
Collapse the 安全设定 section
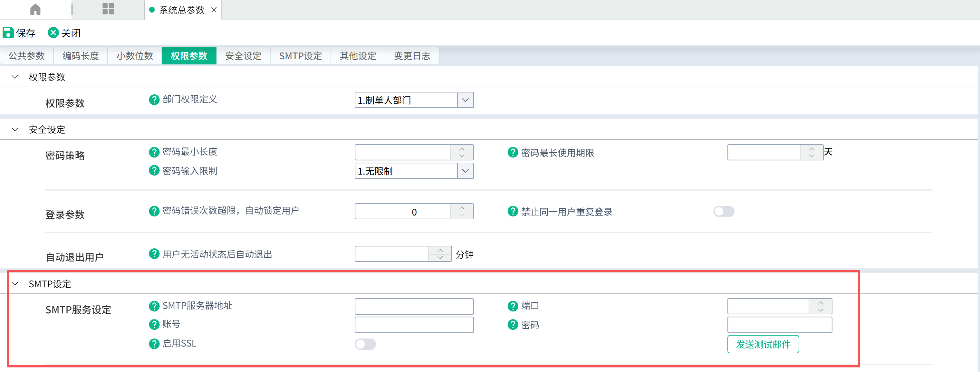[x=15, y=130]
